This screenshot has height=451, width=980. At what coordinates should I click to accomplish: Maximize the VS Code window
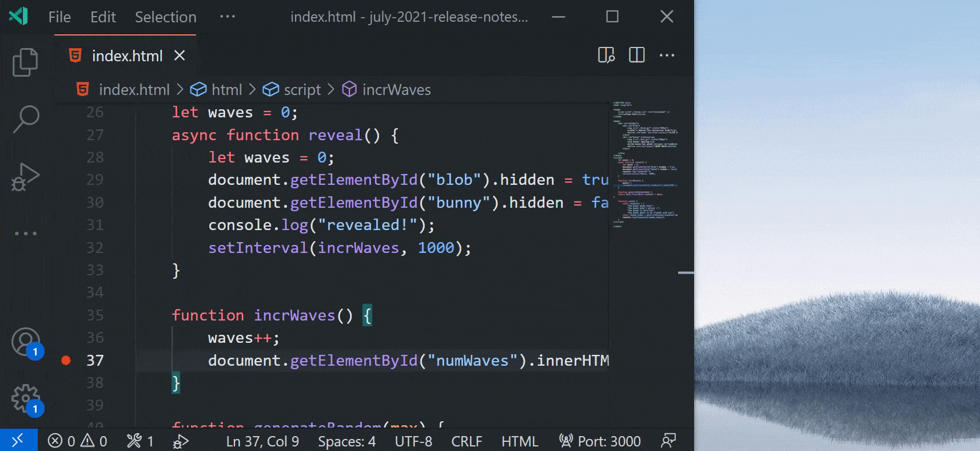(x=612, y=17)
